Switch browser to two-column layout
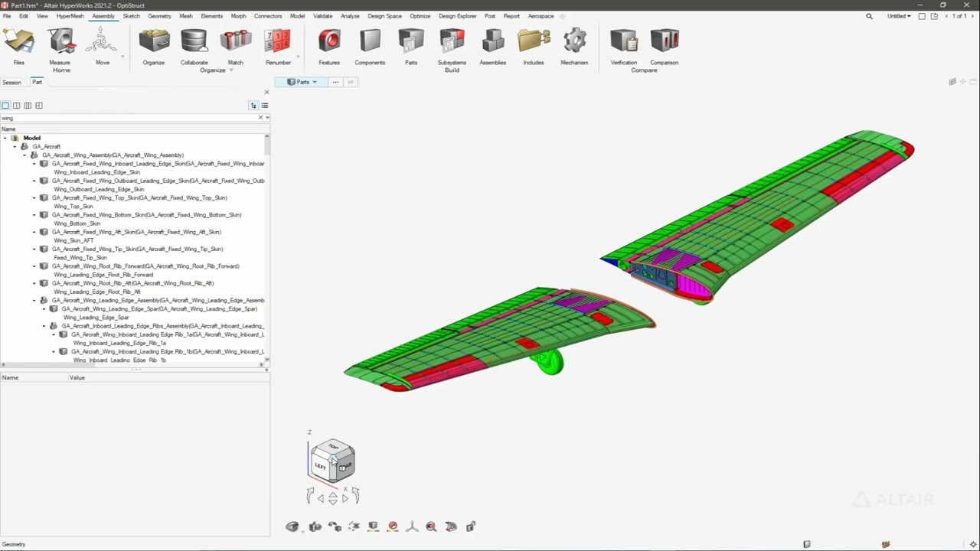 16,106
